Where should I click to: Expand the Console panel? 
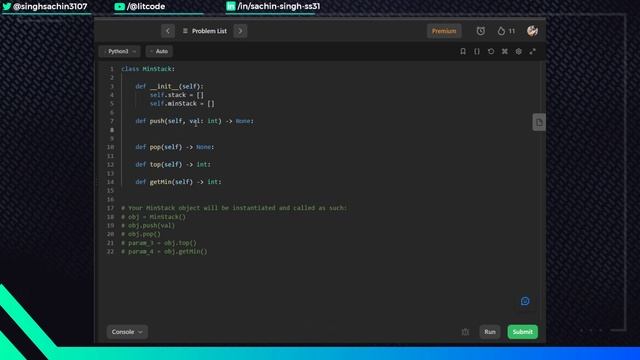click(x=127, y=332)
